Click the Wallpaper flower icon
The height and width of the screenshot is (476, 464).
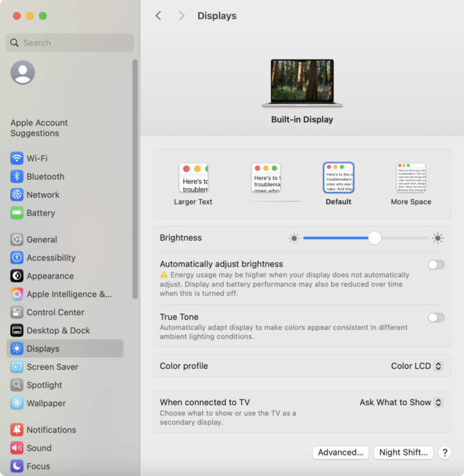(16, 403)
